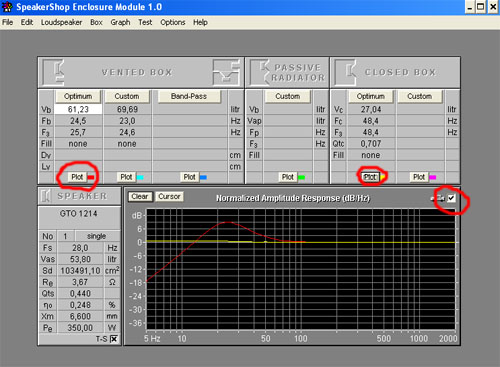Activate the graph Cursor button

click(x=169, y=197)
